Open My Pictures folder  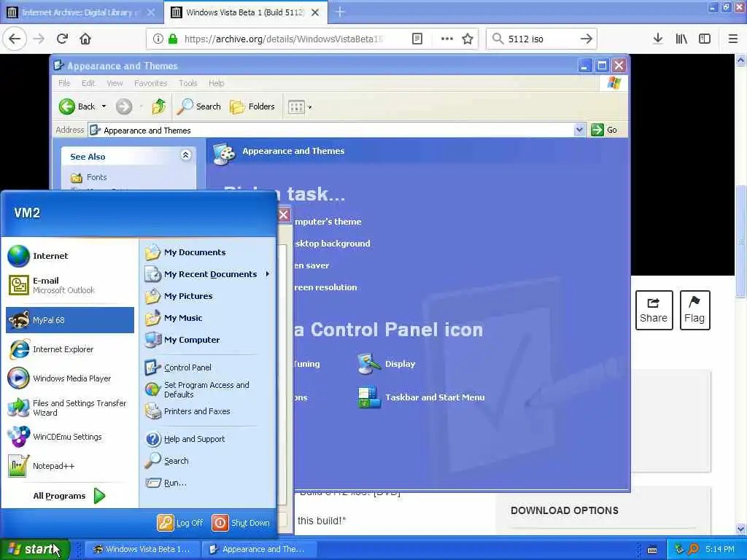[x=208, y=296]
